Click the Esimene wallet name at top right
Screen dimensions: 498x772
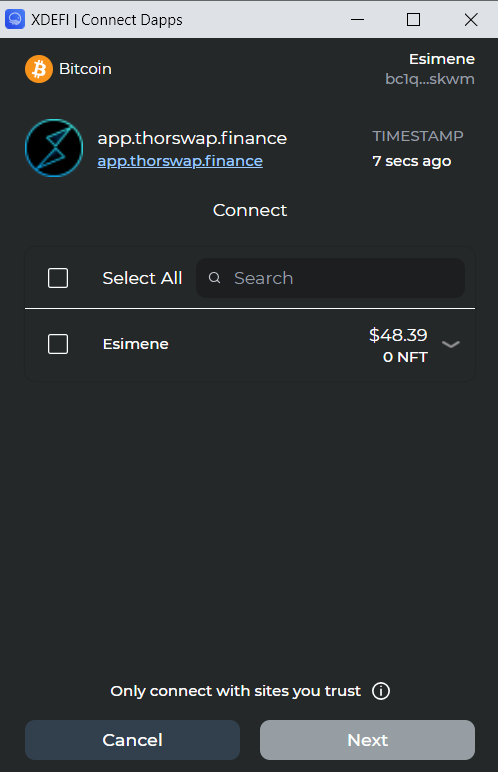[x=442, y=59]
